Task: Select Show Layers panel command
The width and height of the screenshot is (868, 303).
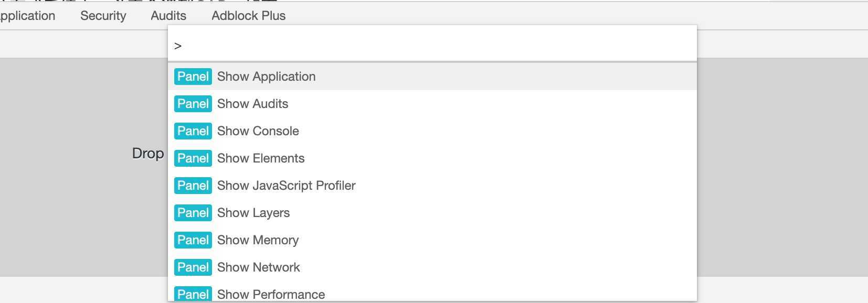Action: click(x=253, y=213)
